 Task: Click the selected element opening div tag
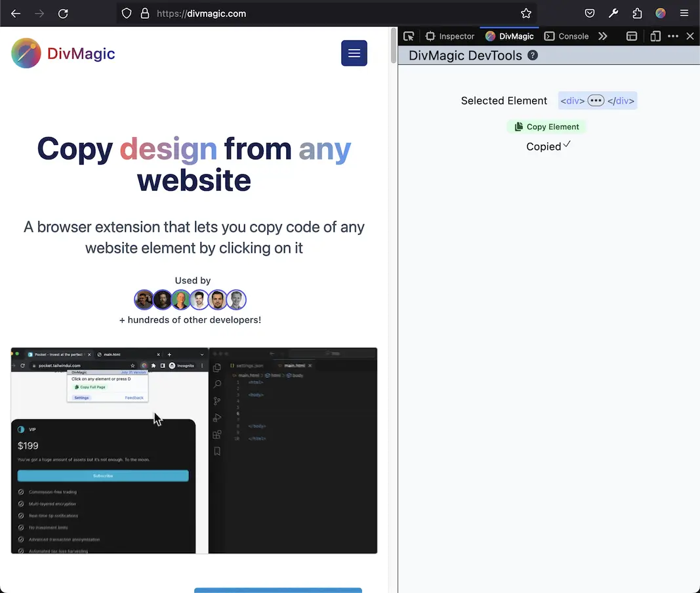[572, 101]
